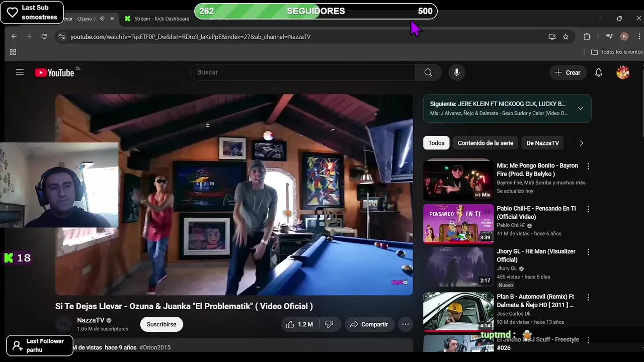Go back with the browser back arrow
The height and width of the screenshot is (362, 644).
coord(14,37)
